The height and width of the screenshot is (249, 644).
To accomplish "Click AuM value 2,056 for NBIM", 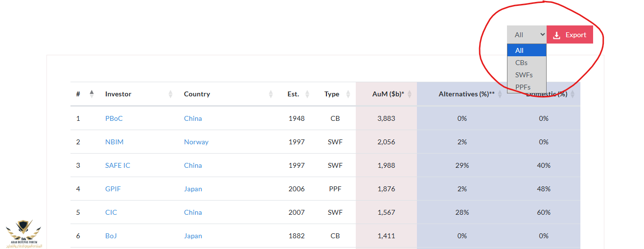I will coord(387,142).
